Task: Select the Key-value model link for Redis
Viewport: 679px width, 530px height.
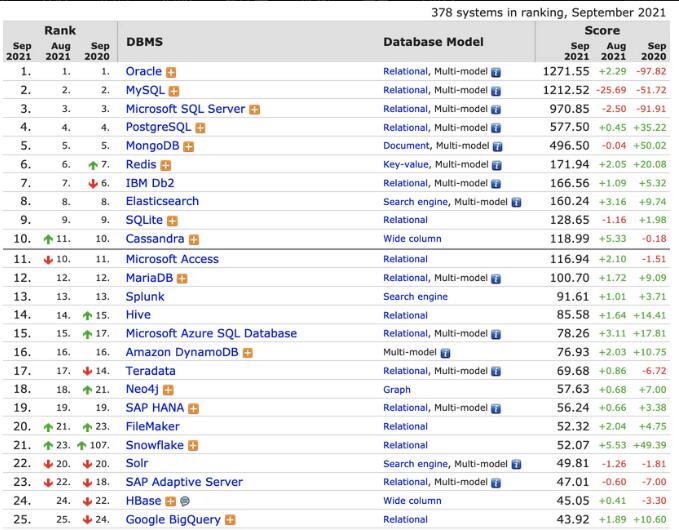Action: pos(406,165)
